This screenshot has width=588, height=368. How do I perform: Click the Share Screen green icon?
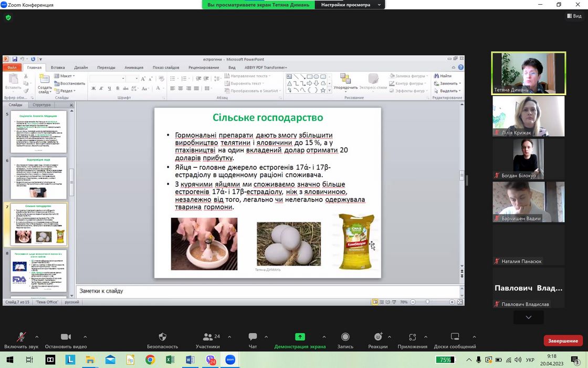[x=300, y=337]
